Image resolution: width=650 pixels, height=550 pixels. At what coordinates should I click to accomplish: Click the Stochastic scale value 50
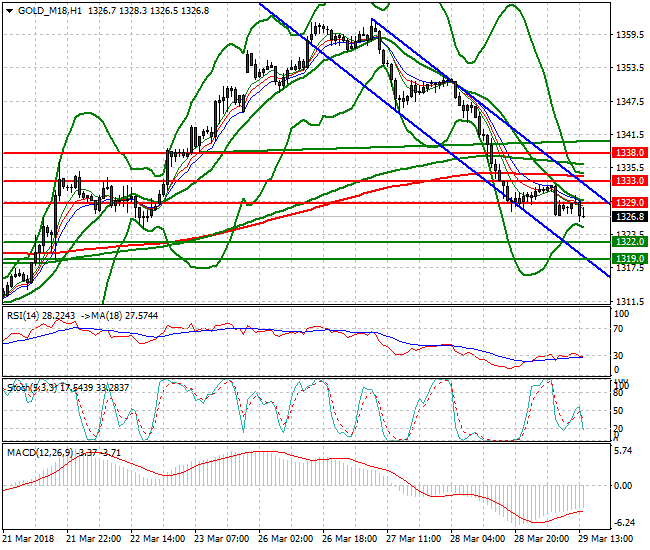(x=618, y=410)
